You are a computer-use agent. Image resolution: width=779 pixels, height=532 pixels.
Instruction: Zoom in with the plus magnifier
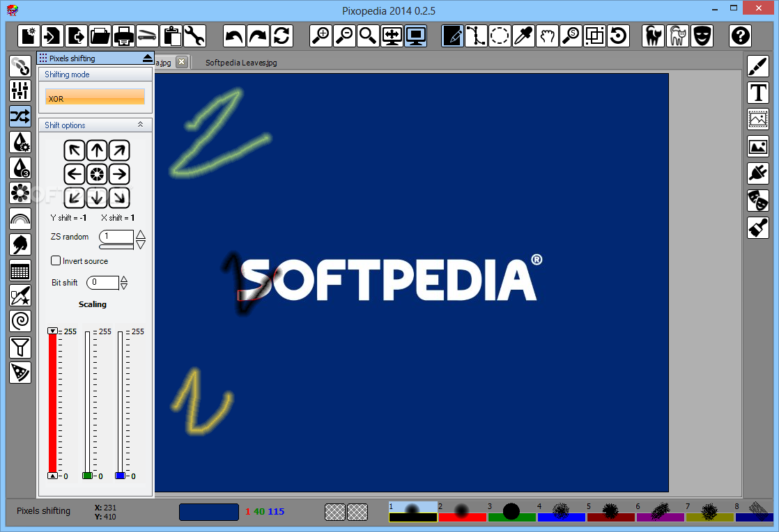coord(321,36)
